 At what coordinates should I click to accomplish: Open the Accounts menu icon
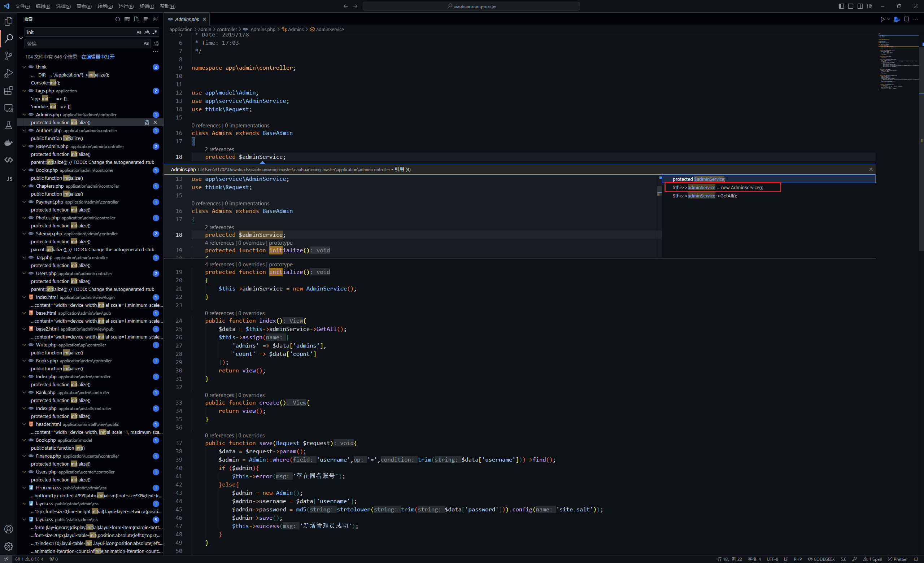[x=8, y=529]
